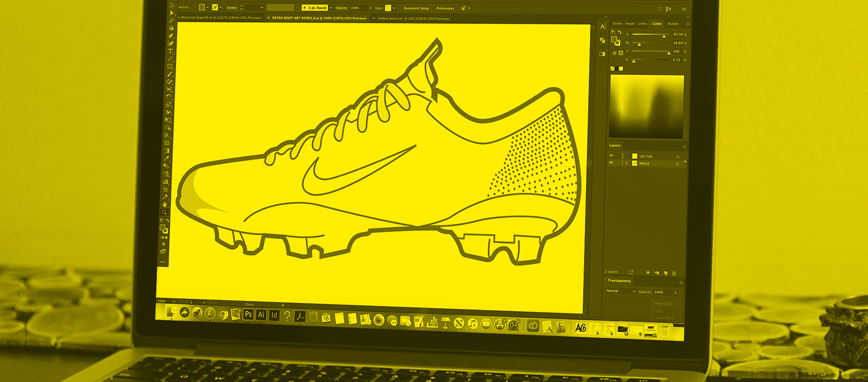Expand the IMAGE layer
Image resolution: width=868 pixels, height=382 pixels.
coord(627,163)
